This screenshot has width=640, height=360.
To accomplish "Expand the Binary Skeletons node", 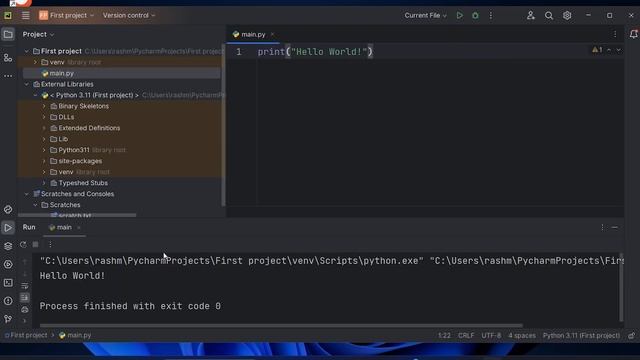I will pos(44,106).
